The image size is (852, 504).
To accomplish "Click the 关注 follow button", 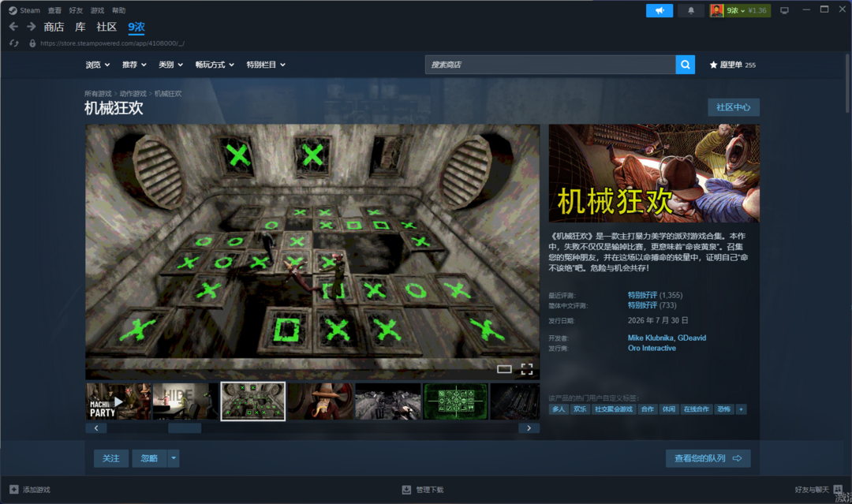I will [111, 458].
